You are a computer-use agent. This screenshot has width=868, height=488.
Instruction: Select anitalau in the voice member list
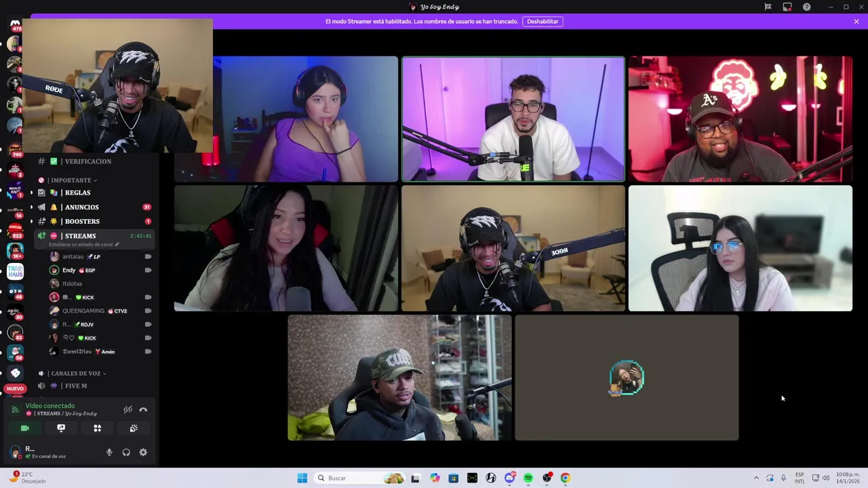pyautogui.click(x=101, y=257)
